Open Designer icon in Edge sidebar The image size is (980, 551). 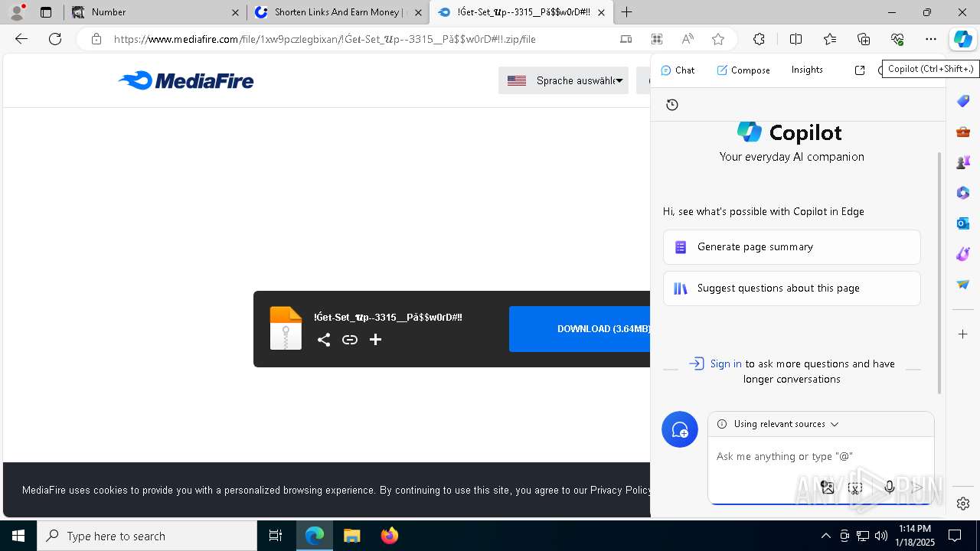[x=963, y=254]
